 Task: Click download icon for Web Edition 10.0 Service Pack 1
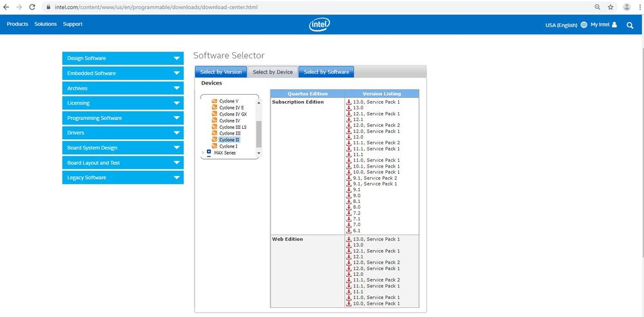349,303
